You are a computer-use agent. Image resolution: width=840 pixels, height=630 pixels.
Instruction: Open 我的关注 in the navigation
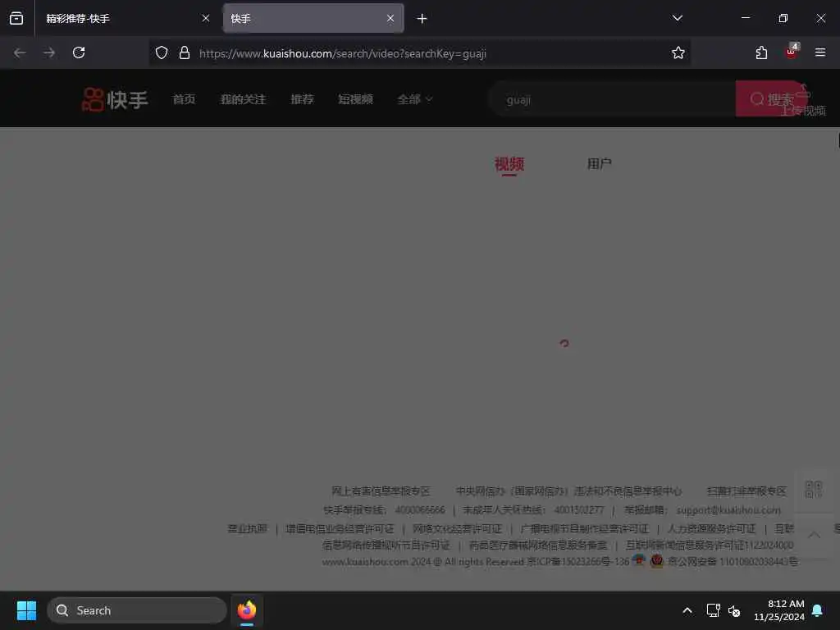[x=243, y=99]
